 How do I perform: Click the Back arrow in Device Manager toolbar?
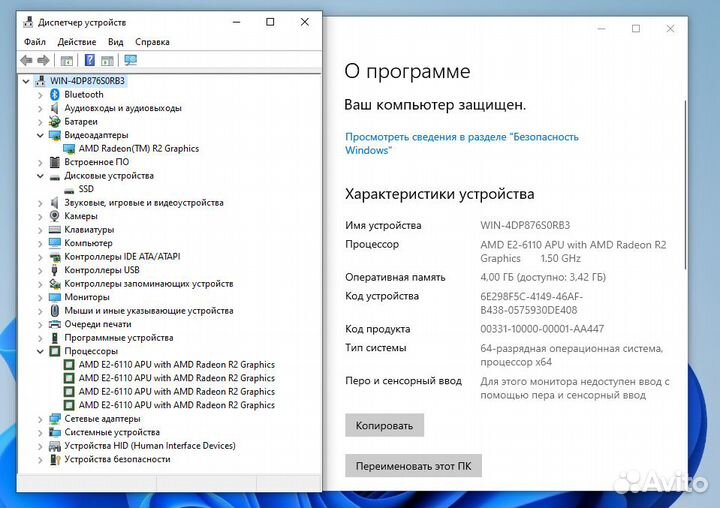[x=26, y=60]
